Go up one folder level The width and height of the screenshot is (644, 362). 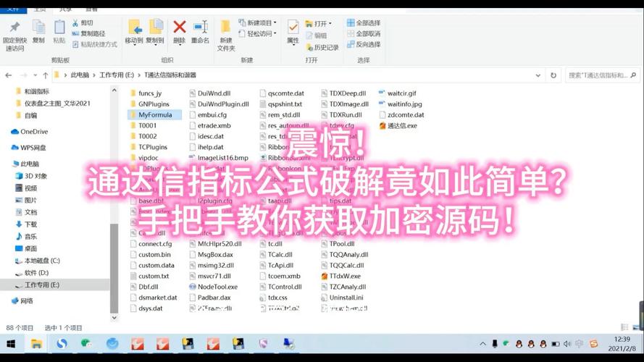pos(45,75)
